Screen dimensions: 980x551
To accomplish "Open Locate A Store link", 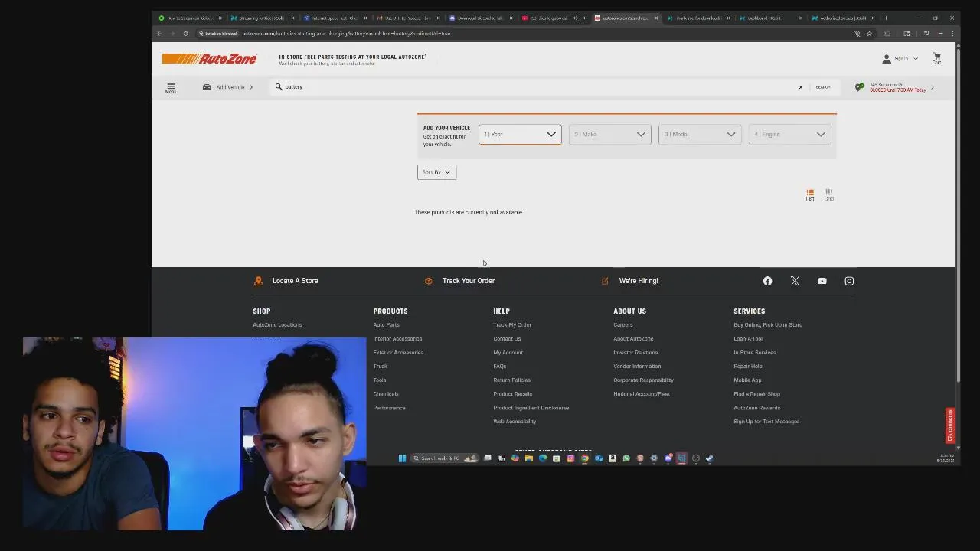I will [295, 281].
